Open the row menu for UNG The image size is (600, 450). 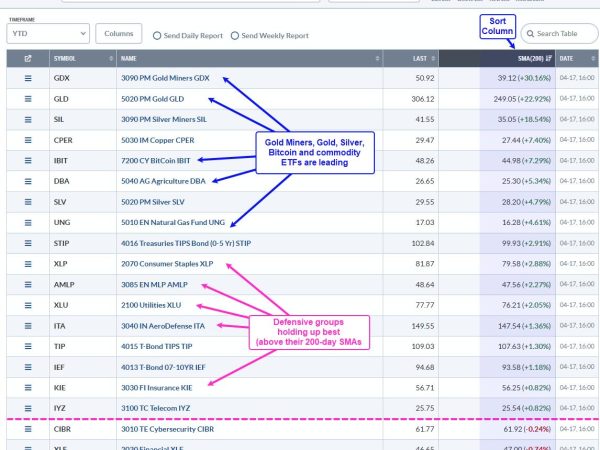tap(28, 223)
